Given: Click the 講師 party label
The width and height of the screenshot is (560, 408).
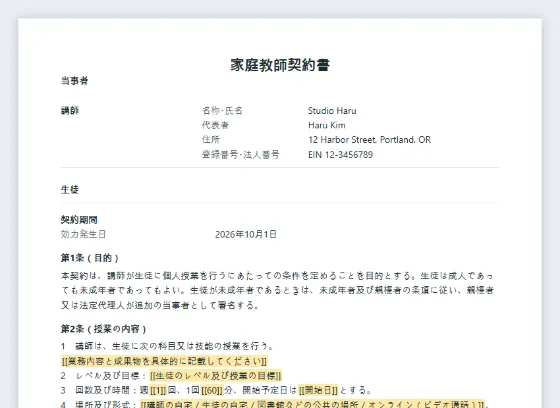Looking at the screenshot, I should 70,111.
